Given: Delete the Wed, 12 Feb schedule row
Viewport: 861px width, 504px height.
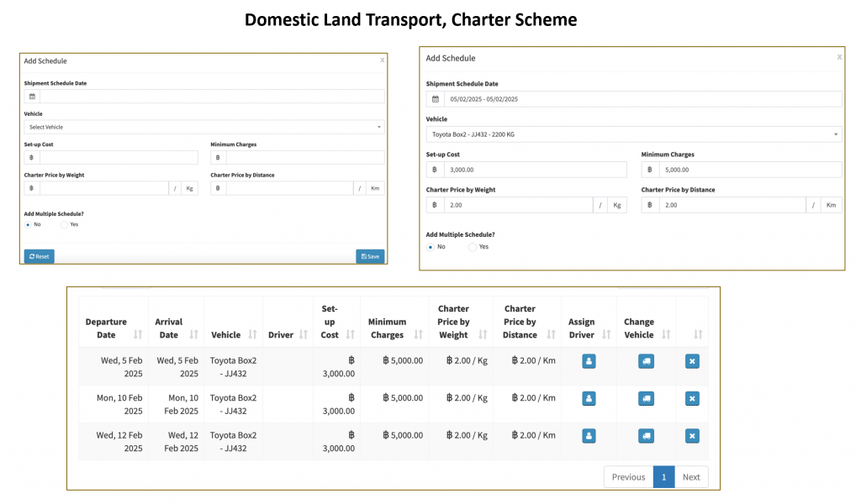Looking at the screenshot, I should pyautogui.click(x=693, y=436).
